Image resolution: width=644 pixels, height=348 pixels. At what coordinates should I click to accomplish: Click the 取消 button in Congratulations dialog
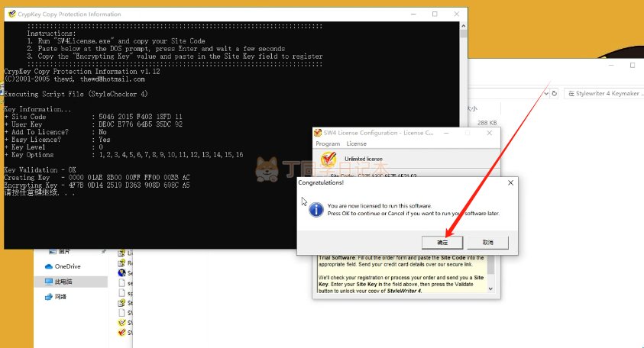coord(487,242)
